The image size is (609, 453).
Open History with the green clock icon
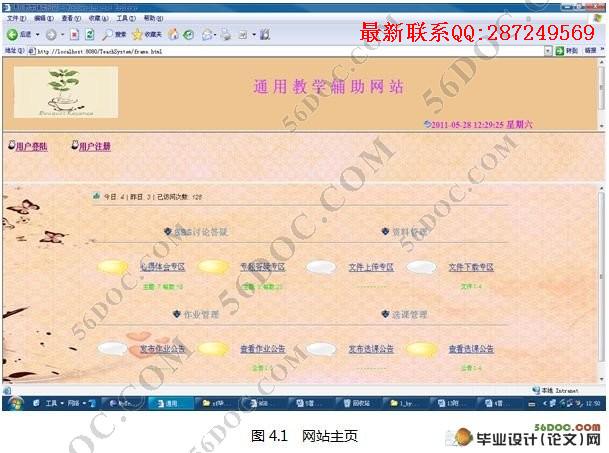tap(189, 35)
